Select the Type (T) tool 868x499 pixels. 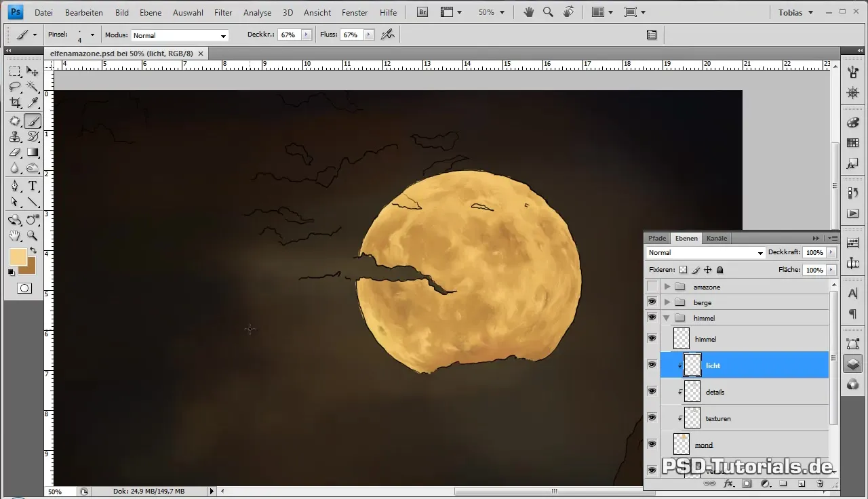(x=32, y=186)
